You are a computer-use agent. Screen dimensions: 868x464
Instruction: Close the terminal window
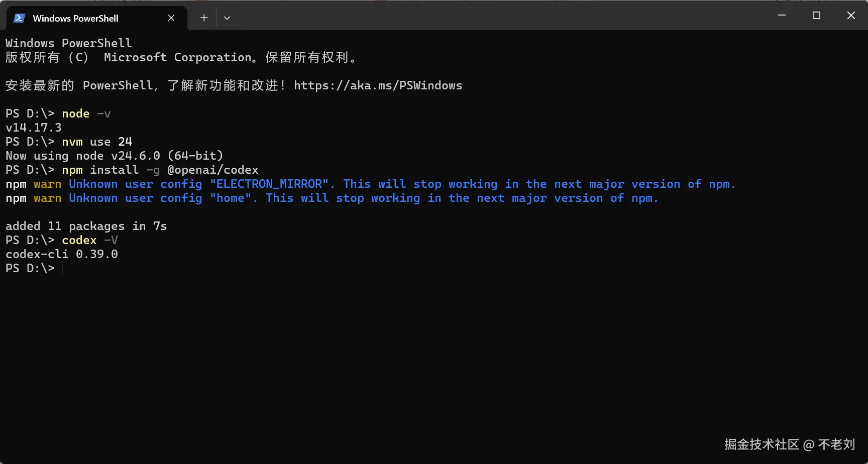coord(851,16)
